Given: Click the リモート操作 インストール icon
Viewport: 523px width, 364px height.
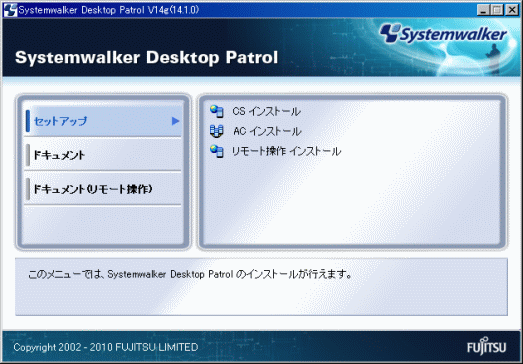Looking at the screenshot, I should coord(217,151).
